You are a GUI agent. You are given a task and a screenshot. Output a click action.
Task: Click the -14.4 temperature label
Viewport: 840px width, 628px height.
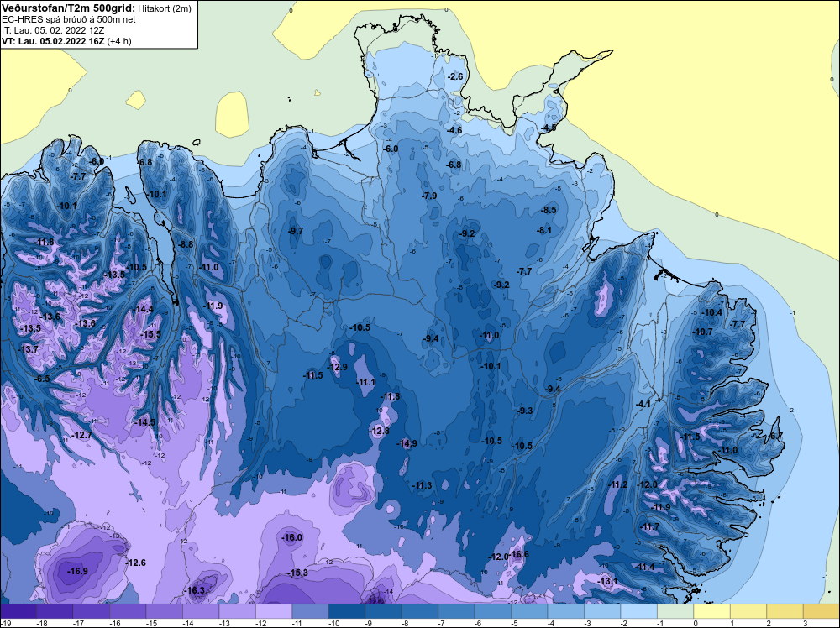coord(144,309)
